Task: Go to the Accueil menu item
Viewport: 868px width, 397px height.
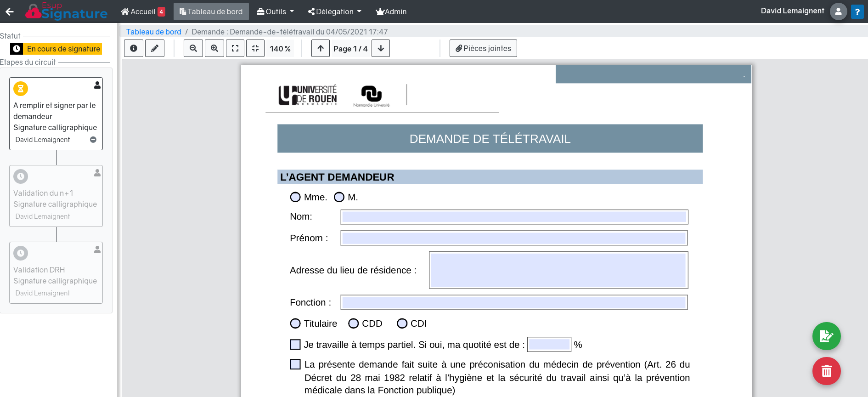Action: [x=142, y=11]
